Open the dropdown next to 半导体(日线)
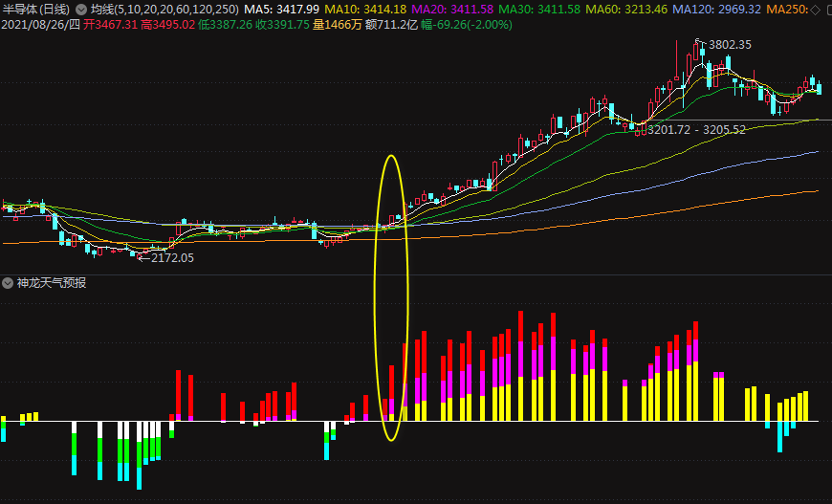832x504 pixels. click(81, 10)
